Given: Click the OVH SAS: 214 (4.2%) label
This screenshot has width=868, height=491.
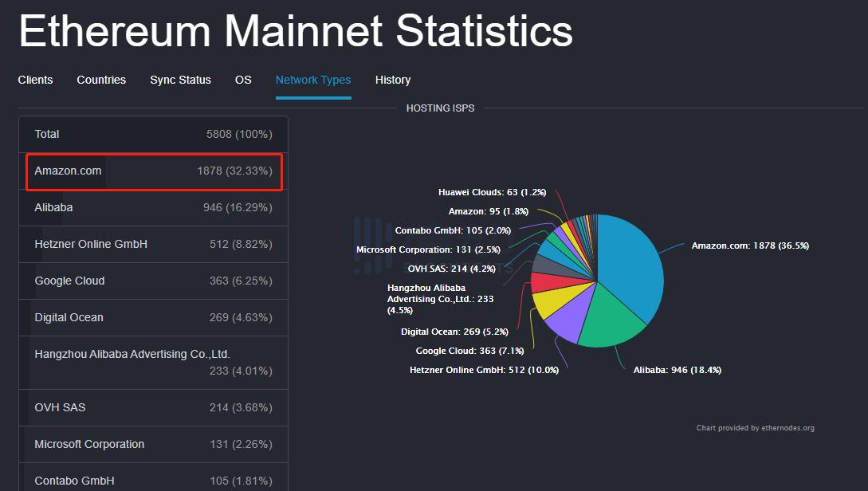Looking at the screenshot, I should click(452, 269).
